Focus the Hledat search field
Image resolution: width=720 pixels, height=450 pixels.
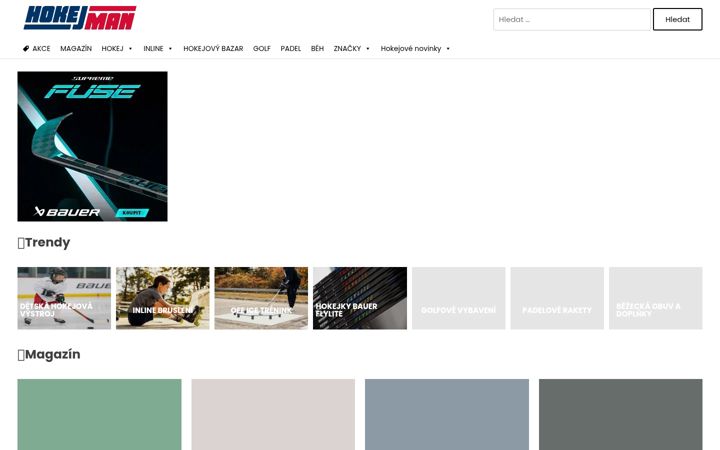coord(572,19)
